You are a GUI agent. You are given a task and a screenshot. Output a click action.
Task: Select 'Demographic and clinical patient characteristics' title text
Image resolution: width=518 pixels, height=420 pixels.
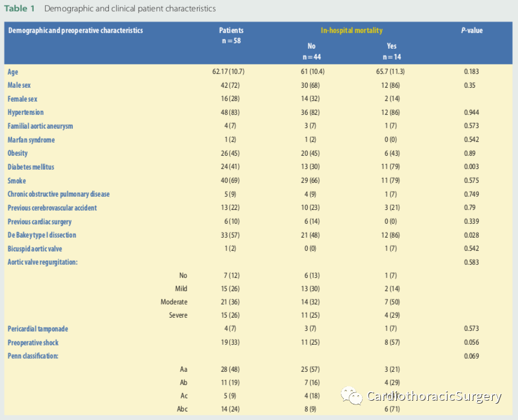(130, 8)
